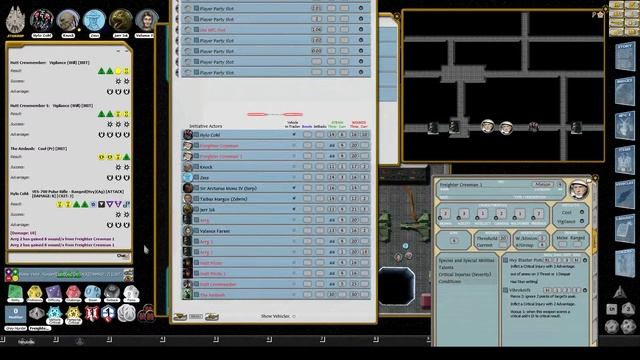640x360 pixels.
Task: Open the Library sidebar button
Action: pyautogui.click(x=625, y=229)
